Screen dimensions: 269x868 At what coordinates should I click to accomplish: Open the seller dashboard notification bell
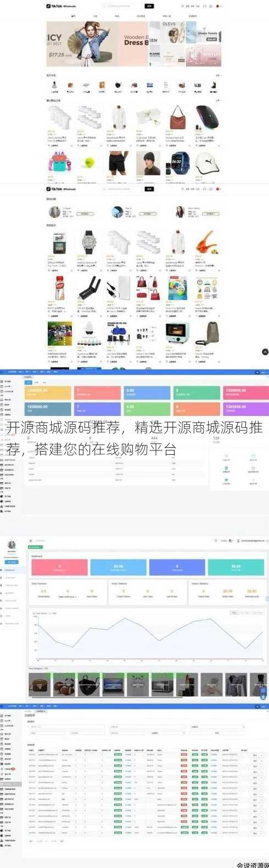pyautogui.click(x=216, y=541)
